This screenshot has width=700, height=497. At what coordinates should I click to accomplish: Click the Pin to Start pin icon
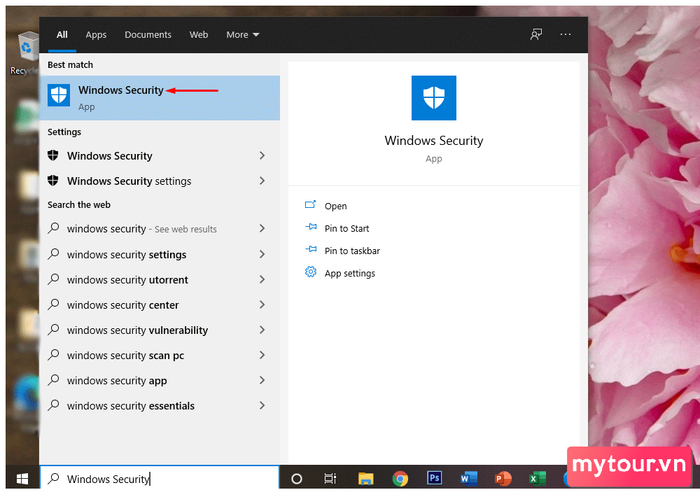pyautogui.click(x=311, y=227)
